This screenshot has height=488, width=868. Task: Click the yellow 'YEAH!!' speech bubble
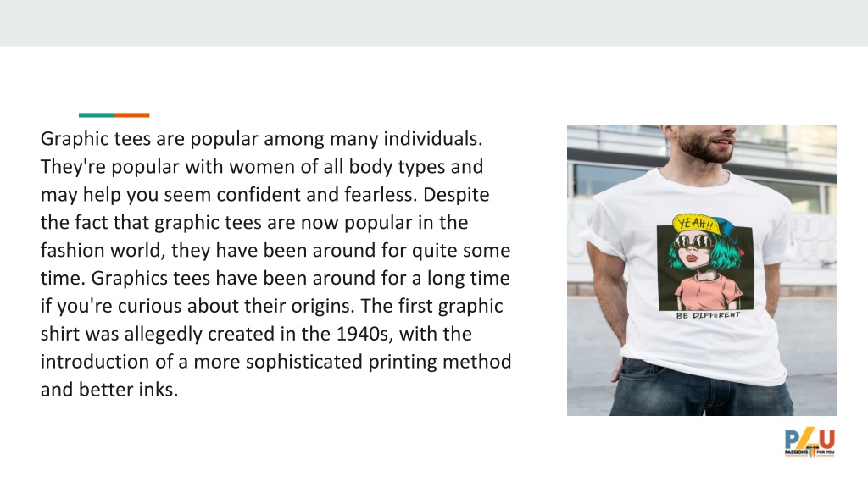coord(696,224)
